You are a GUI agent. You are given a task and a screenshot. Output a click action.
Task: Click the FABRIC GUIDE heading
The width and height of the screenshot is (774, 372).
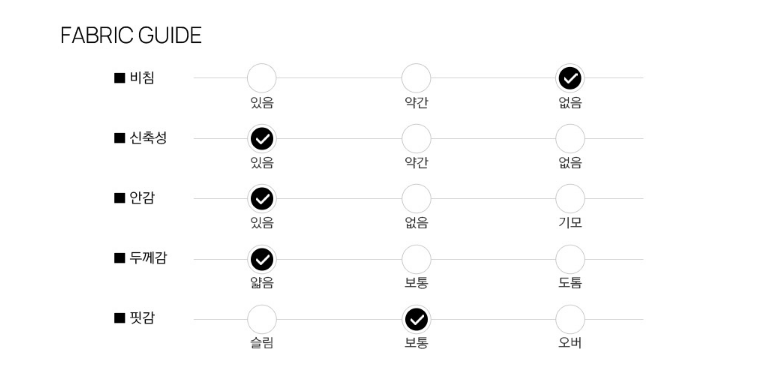pyautogui.click(x=131, y=36)
